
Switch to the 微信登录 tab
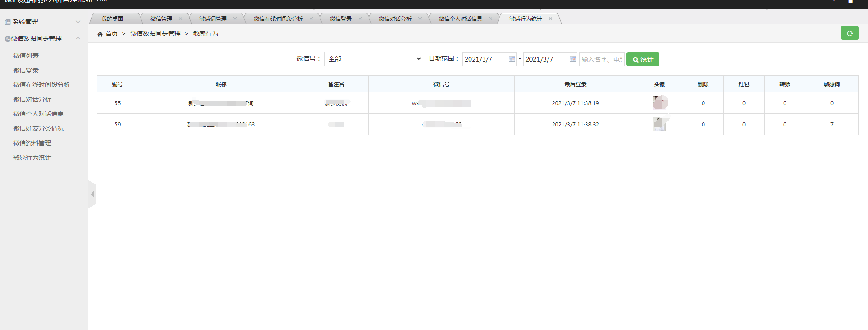click(341, 19)
